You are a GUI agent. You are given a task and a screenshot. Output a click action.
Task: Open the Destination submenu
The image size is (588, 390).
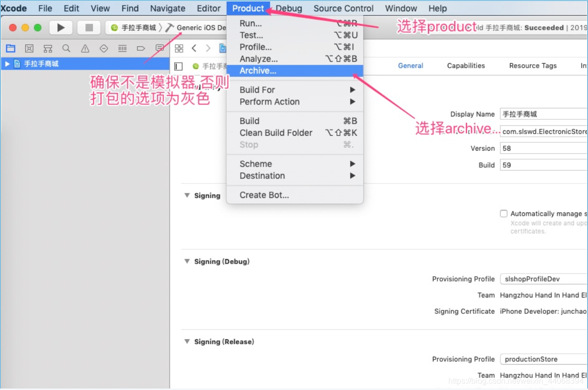tap(295, 176)
